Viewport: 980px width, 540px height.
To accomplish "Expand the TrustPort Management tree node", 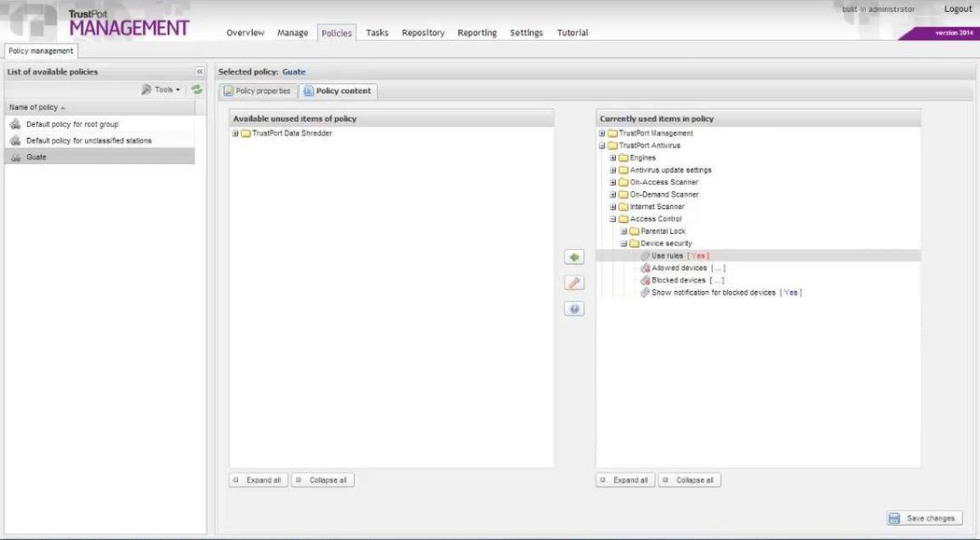I will [x=602, y=132].
